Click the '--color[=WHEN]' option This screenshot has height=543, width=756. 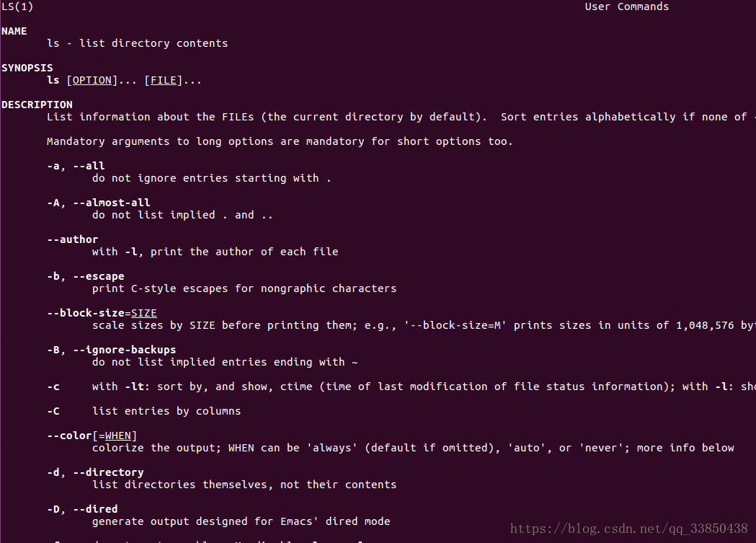[x=92, y=436]
